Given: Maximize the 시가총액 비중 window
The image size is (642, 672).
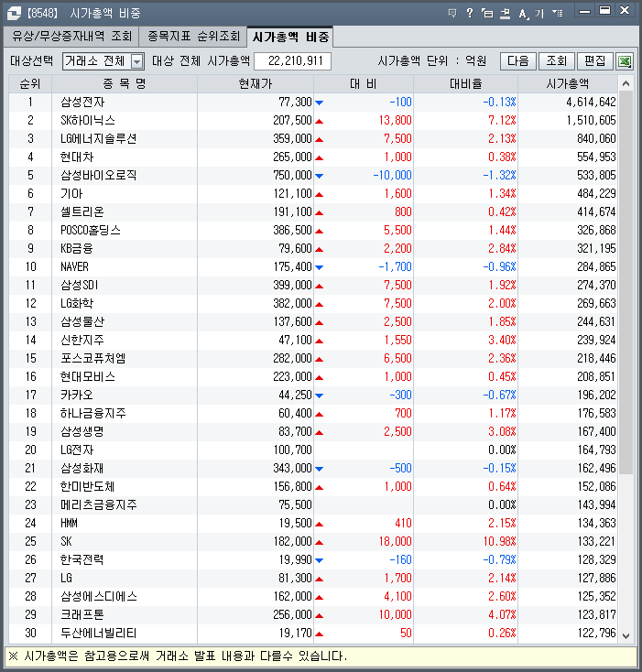Looking at the screenshot, I should pos(604,11).
